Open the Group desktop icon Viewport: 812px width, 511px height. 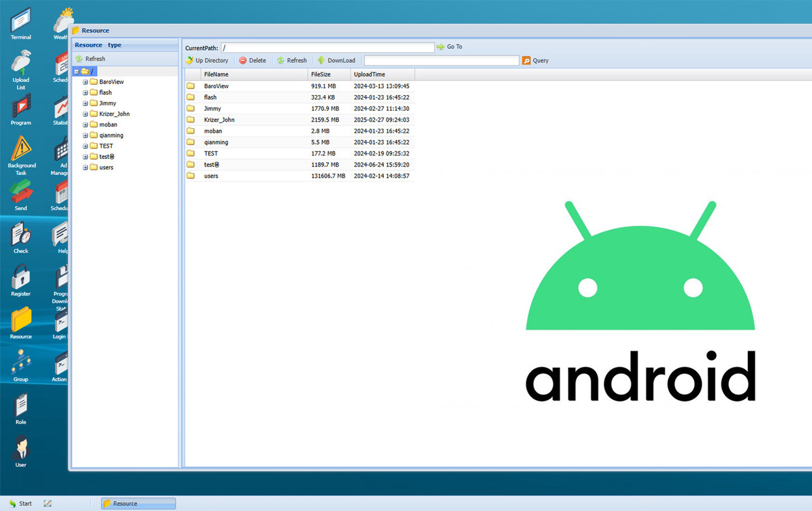point(21,366)
